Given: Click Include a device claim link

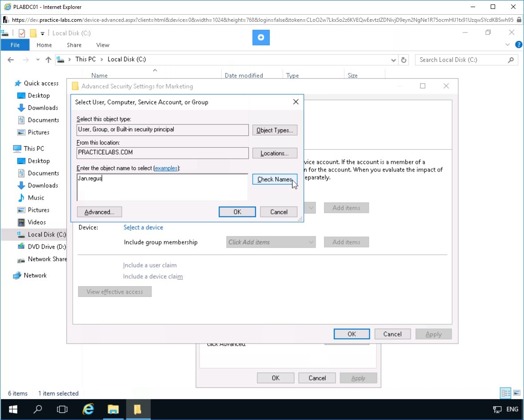Looking at the screenshot, I should pyautogui.click(x=153, y=276).
